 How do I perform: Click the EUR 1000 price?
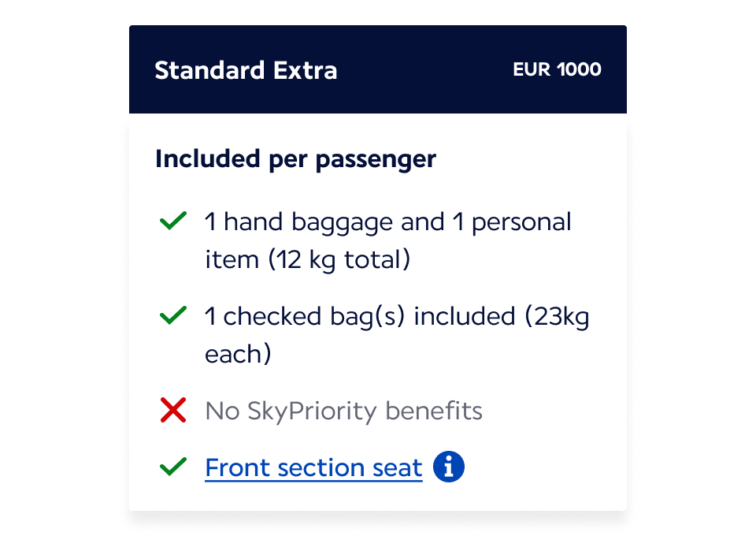coord(557,69)
